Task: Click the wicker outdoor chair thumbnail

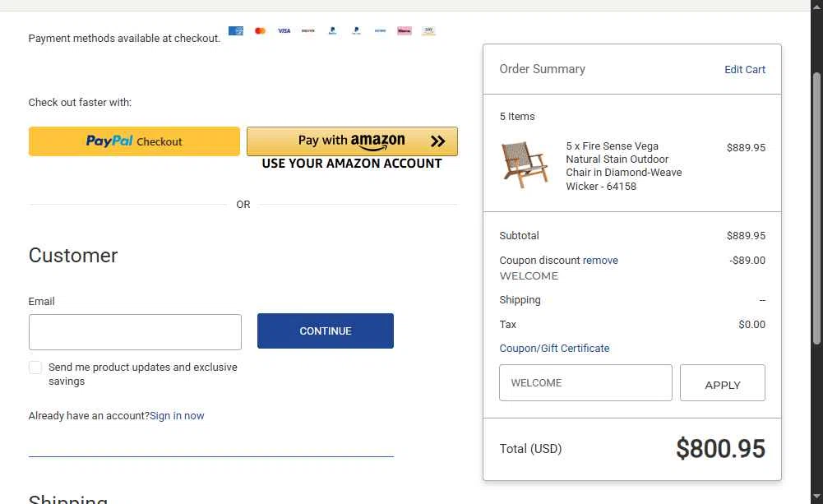Action: (x=525, y=165)
